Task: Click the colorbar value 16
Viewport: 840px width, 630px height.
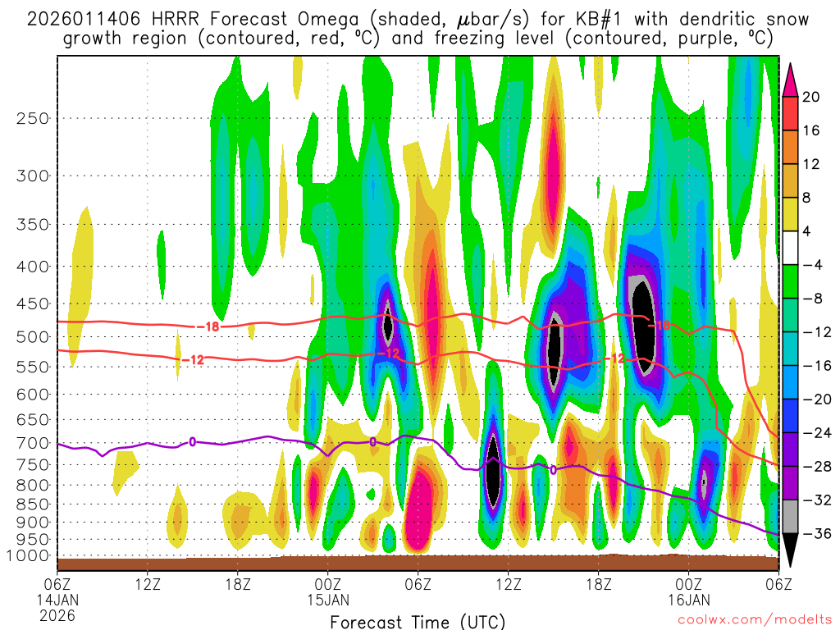Action: coord(810,130)
